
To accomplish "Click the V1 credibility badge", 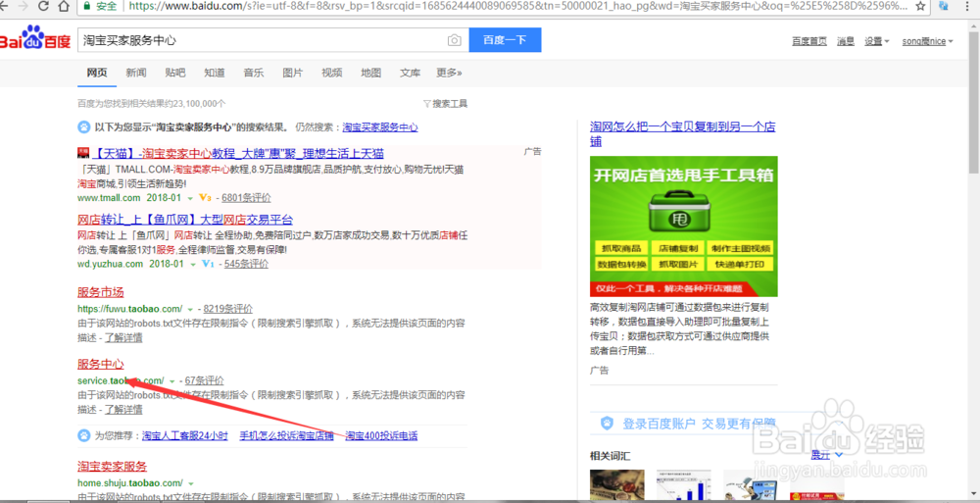I will pos(208,264).
